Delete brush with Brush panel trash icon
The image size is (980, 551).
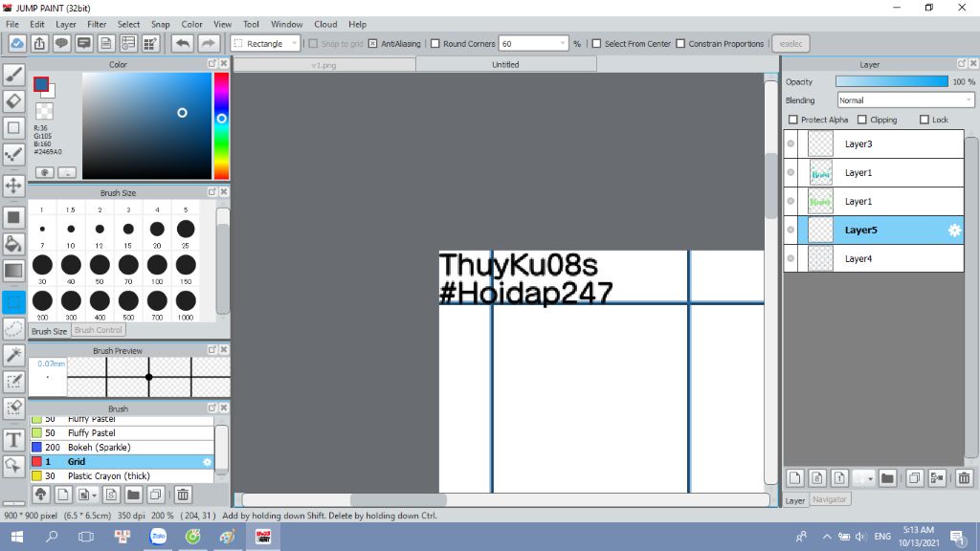[x=183, y=495]
